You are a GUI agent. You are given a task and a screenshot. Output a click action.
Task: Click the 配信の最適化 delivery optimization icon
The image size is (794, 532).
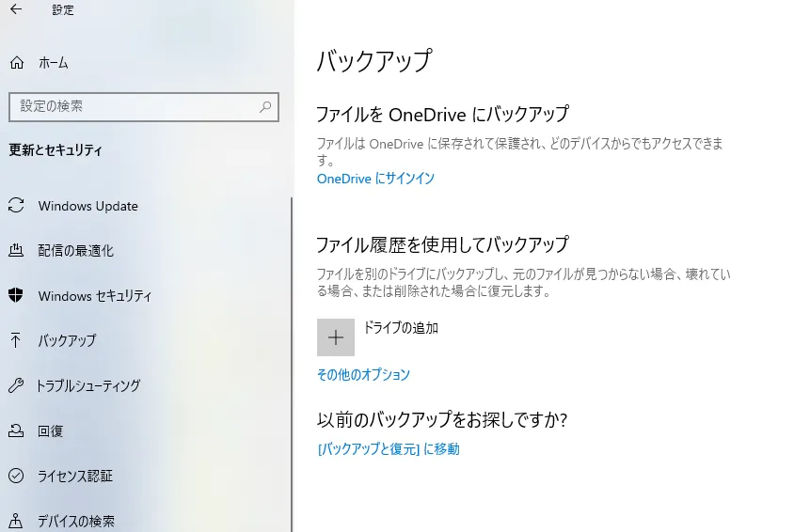tap(16, 251)
